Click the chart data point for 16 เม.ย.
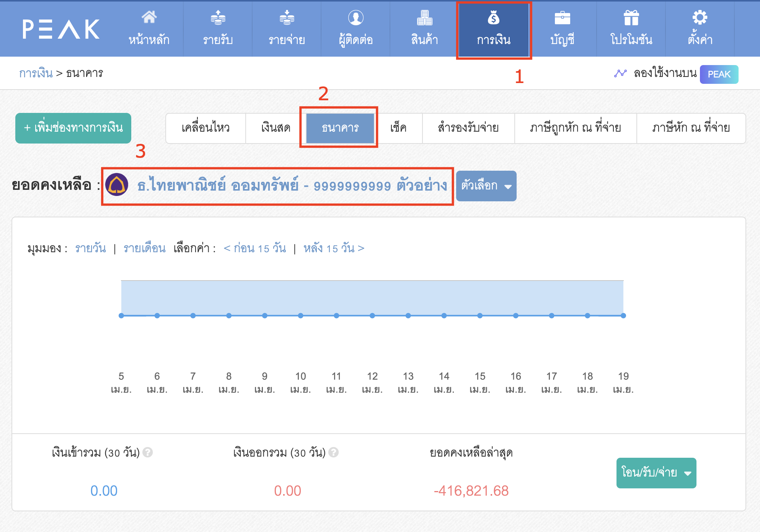The image size is (760, 532). coord(516,316)
